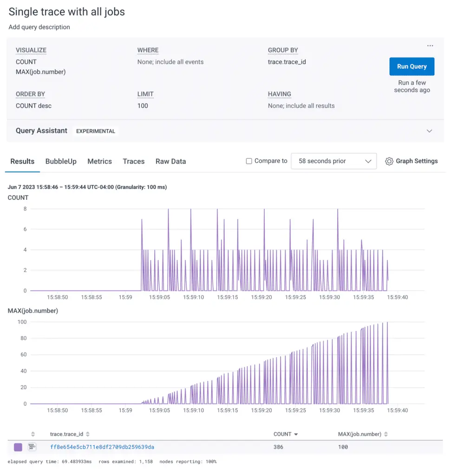
Task: Enable the Compare to checkbox
Action: [249, 161]
